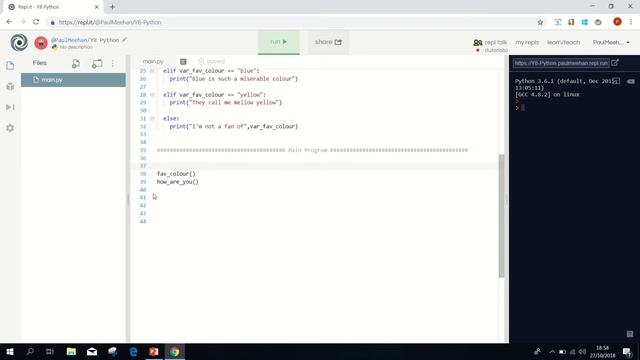
Task: Add a new file icon
Action: click(x=76, y=64)
